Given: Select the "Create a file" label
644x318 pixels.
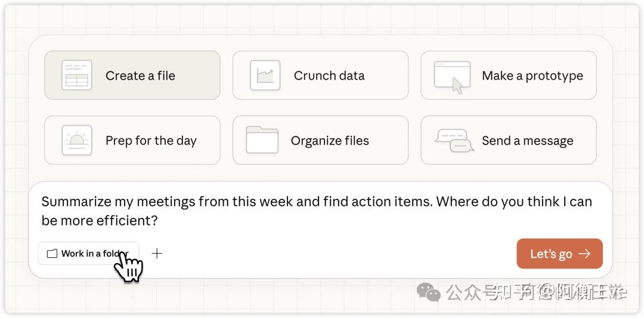Looking at the screenshot, I should click(140, 76).
